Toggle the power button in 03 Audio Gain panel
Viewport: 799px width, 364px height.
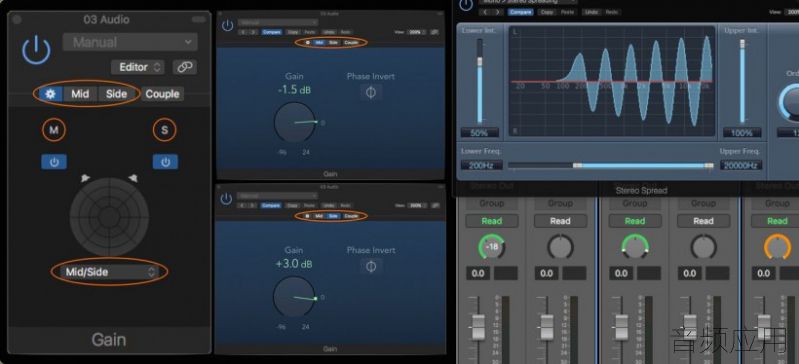pos(36,50)
